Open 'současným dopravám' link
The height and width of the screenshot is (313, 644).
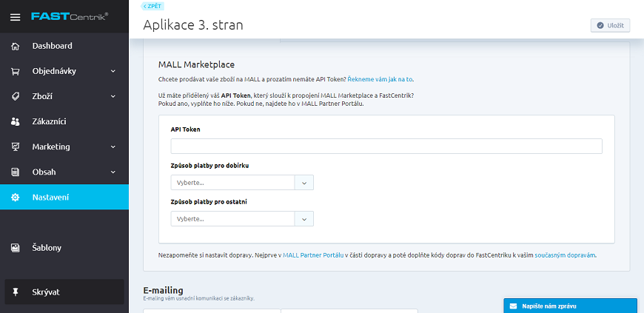point(565,255)
